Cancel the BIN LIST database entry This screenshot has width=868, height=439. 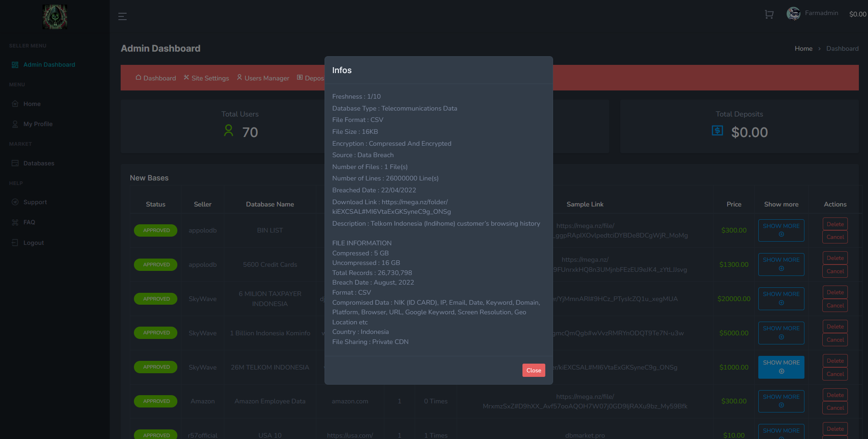(835, 237)
